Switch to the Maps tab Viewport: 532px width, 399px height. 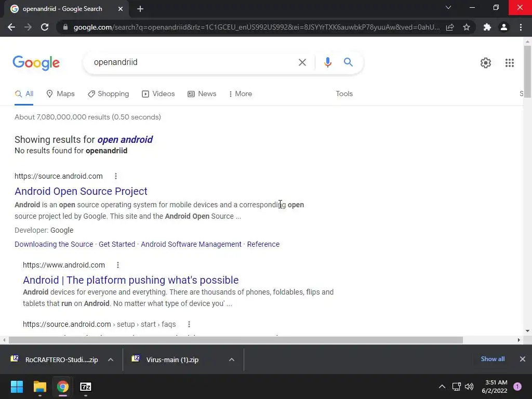(x=60, y=94)
